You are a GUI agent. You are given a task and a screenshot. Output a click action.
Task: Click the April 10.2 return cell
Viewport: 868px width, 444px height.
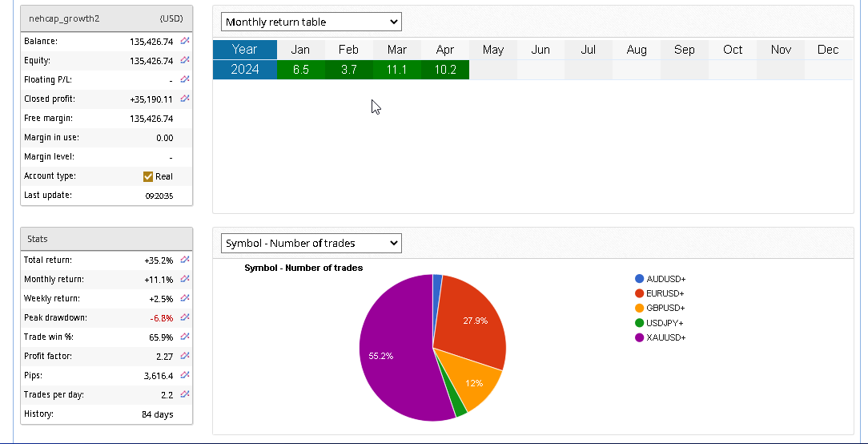click(445, 70)
